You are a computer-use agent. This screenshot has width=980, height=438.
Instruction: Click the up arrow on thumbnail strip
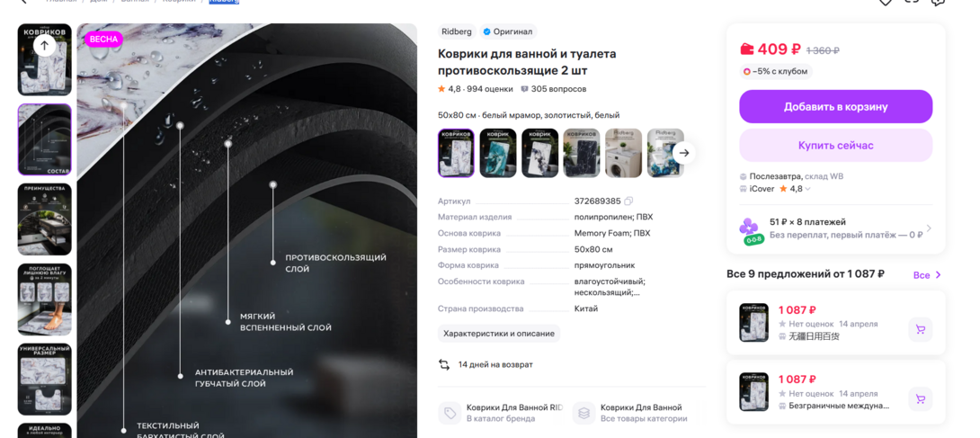44,45
